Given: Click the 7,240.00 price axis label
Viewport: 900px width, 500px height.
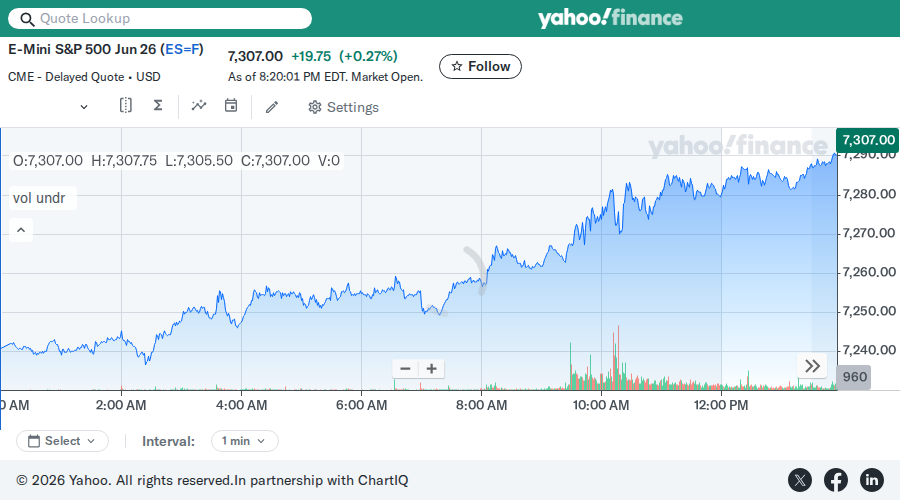Looking at the screenshot, I should (869, 350).
